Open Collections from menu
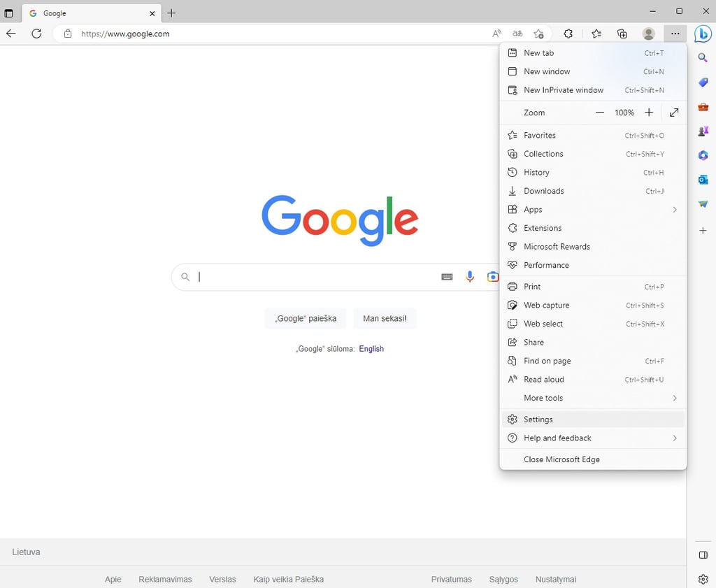This screenshot has width=716, height=588. [593, 154]
